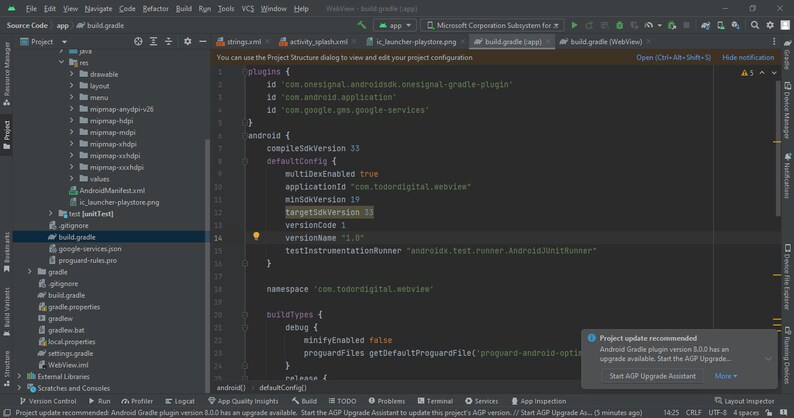Click Run with Coverage icon
The image size is (794, 418).
(634, 25)
